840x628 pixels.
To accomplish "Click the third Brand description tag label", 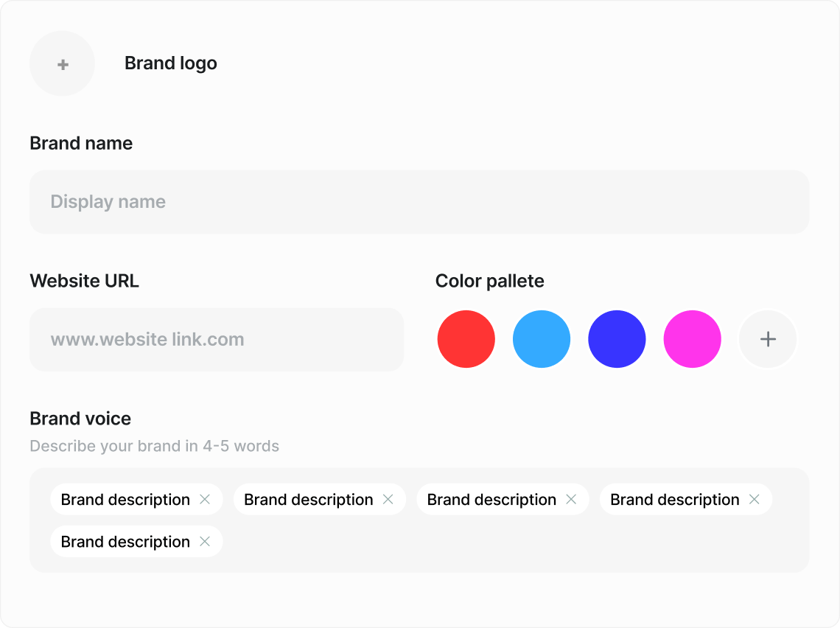I will (x=491, y=500).
